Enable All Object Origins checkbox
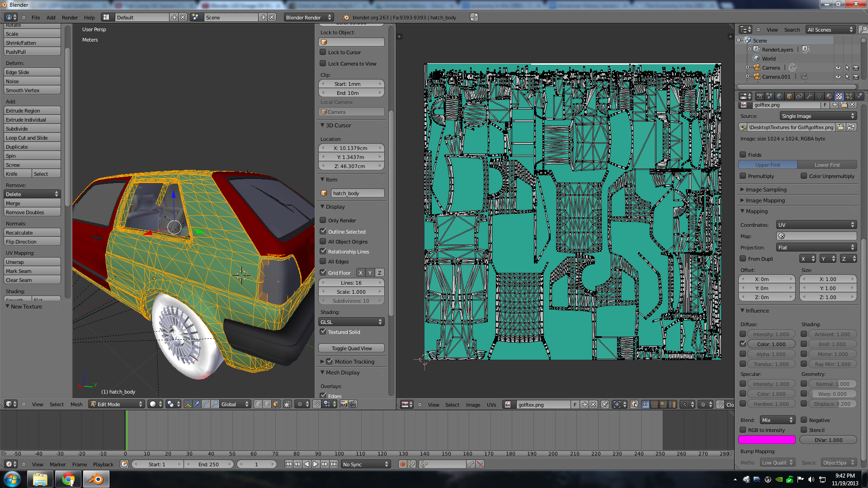The height and width of the screenshot is (488, 868). click(323, 241)
